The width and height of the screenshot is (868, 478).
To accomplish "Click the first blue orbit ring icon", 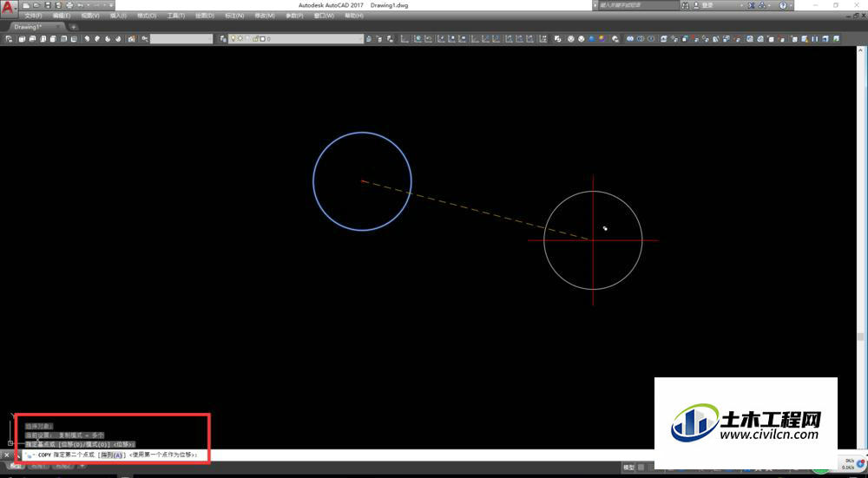I will tap(630, 39).
